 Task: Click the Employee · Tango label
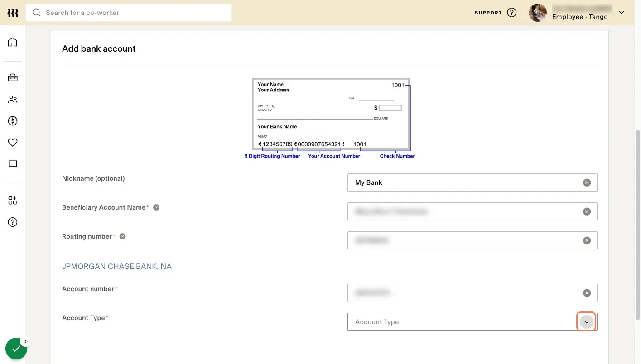[x=580, y=17]
